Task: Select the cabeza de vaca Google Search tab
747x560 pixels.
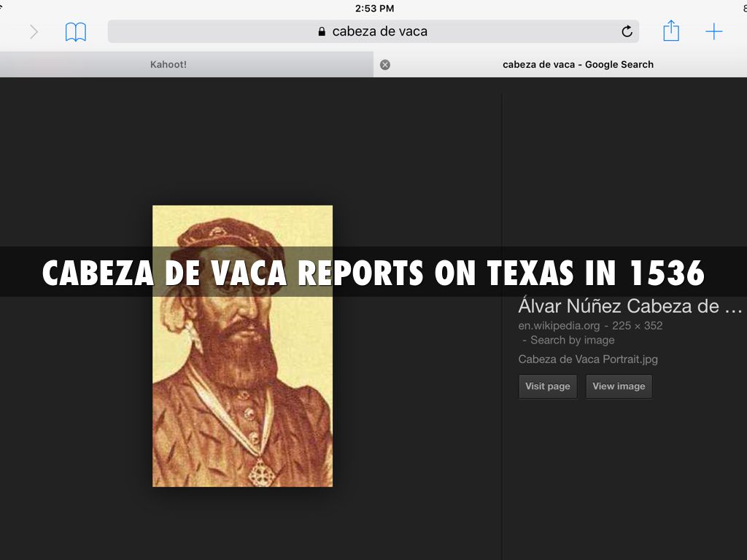Action: [x=578, y=64]
